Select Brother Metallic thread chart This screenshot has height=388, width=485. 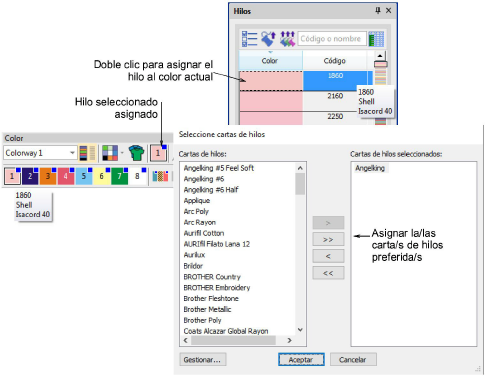pyautogui.click(x=207, y=309)
